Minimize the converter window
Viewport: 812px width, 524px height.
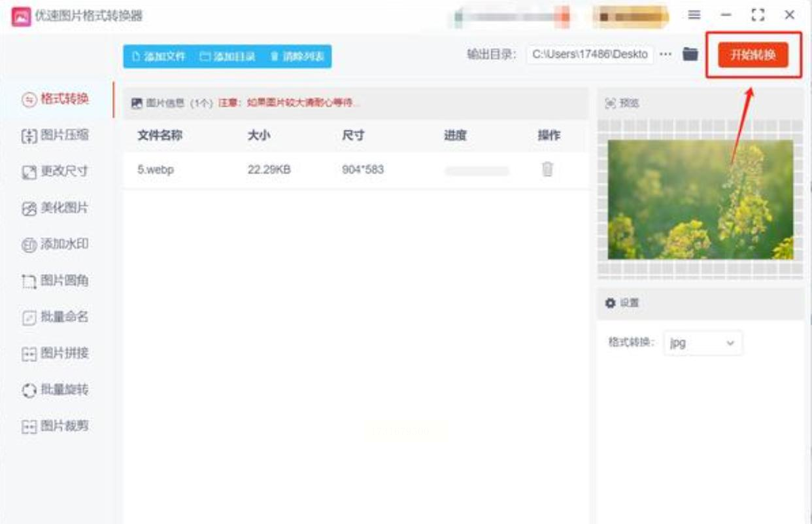point(726,15)
